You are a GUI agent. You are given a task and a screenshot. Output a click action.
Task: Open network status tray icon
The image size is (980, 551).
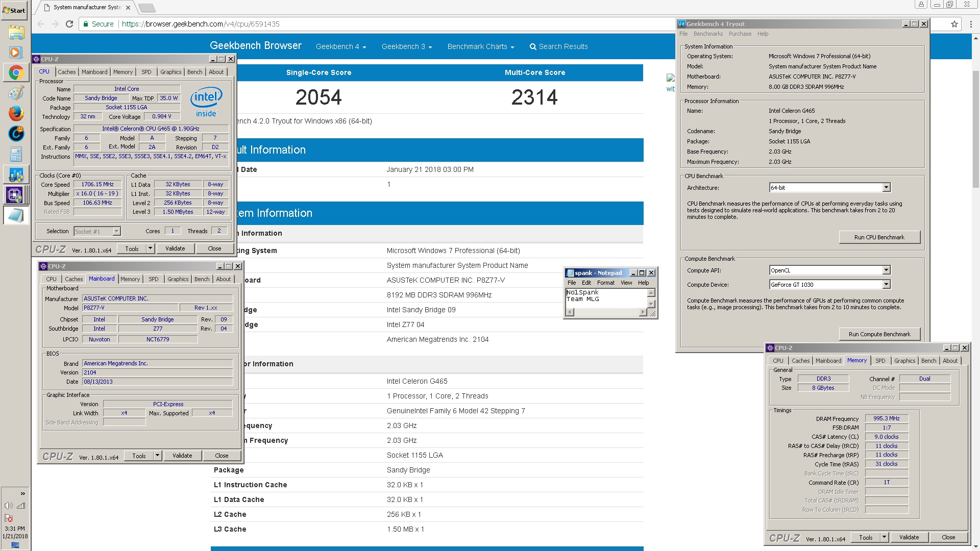(21, 506)
